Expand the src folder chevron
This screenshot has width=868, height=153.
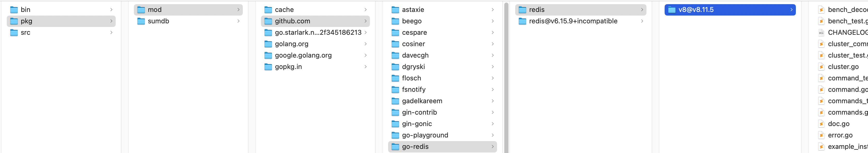[111, 33]
